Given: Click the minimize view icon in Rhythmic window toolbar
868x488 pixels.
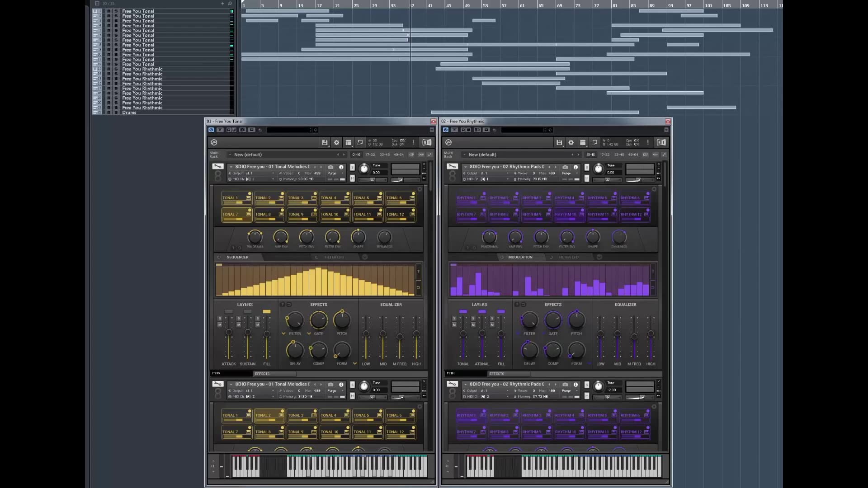Looking at the screenshot, I should [594, 142].
